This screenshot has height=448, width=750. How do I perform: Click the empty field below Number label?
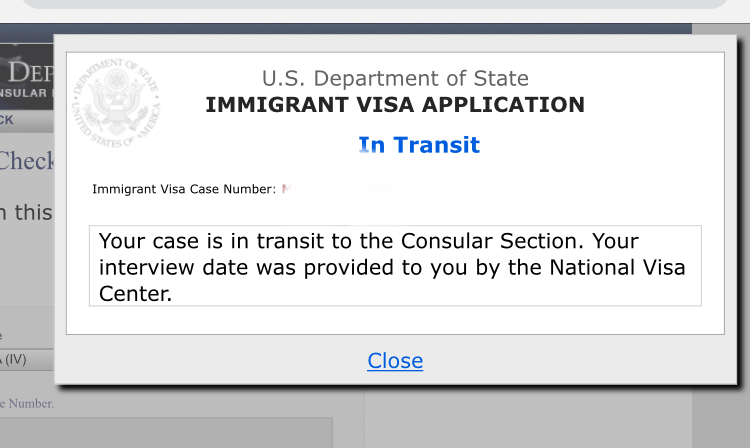pyautogui.click(x=166, y=433)
